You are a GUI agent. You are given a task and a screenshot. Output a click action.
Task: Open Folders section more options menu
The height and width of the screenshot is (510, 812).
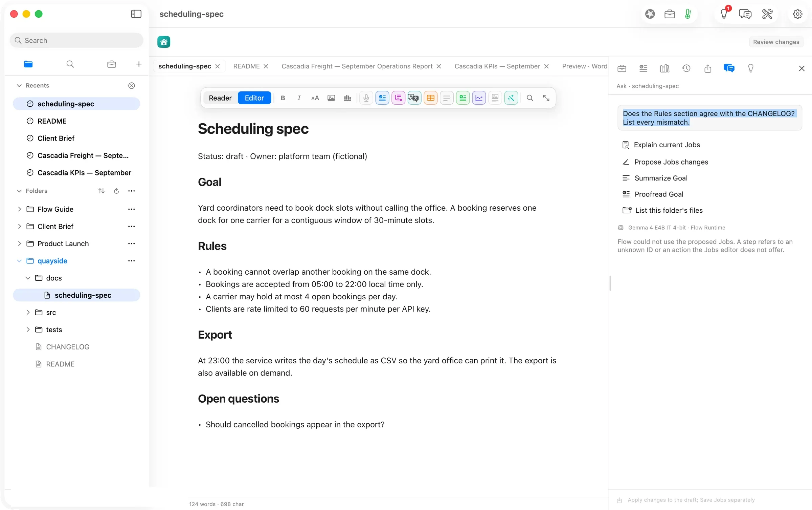pyautogui.click(x=131, y=191)
